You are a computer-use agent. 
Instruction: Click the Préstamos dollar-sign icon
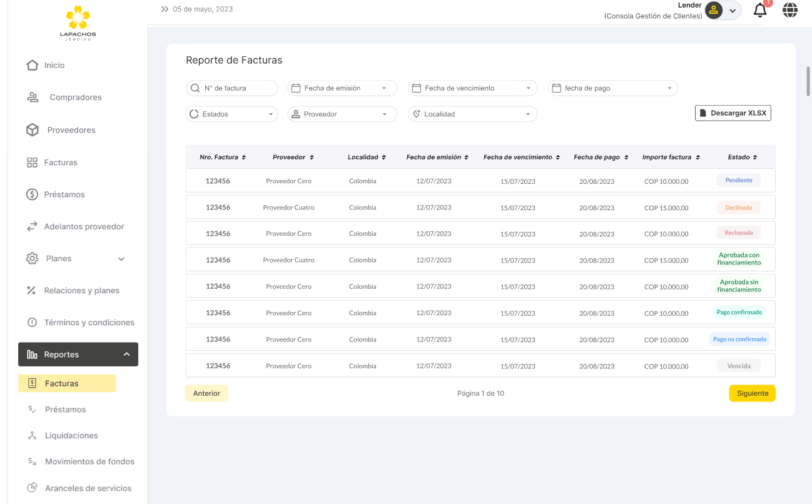coord(33,194)
